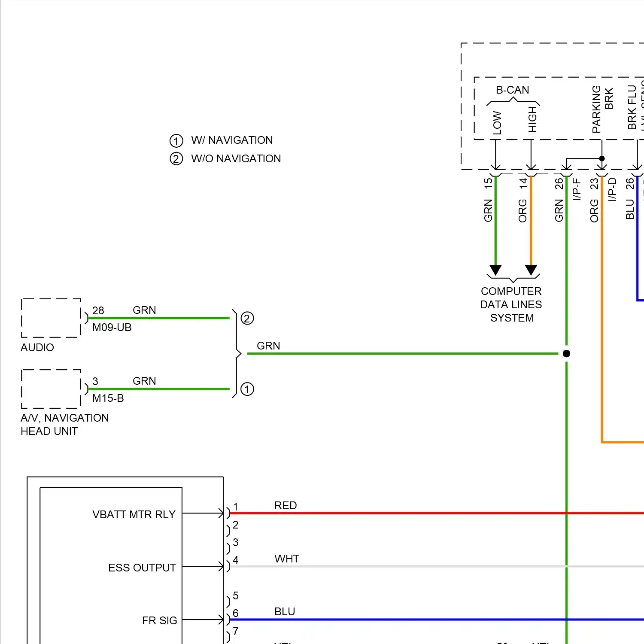
Task: Click the WHT wire color label
Action: 287,559
